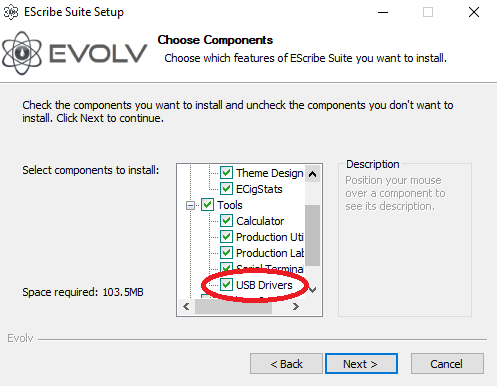This screenshot has width=497, height=386.
Task: Collapse the Tools tree node
Action: (190, 205)
